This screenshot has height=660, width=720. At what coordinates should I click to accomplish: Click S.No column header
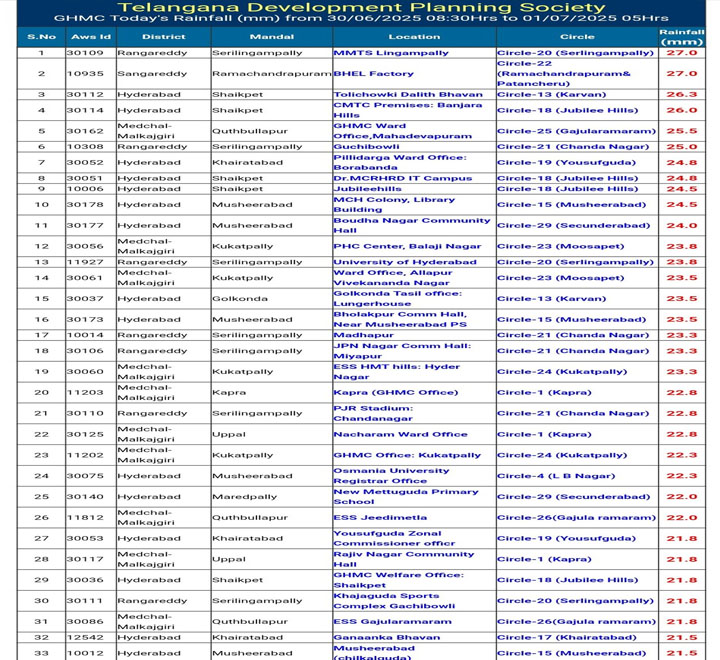point(41,37)
